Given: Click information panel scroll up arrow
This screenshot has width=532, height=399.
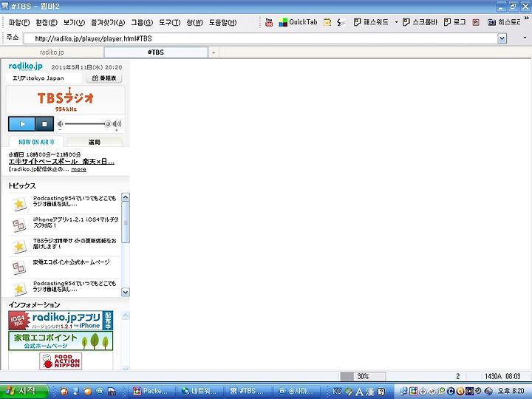Looking at the screenshot, I should [x=126, y=316].
